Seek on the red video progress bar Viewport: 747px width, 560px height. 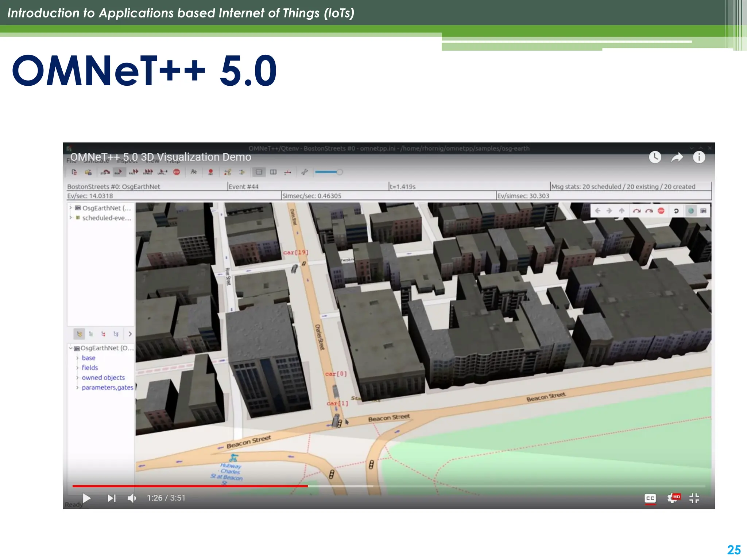pos(389,486)
